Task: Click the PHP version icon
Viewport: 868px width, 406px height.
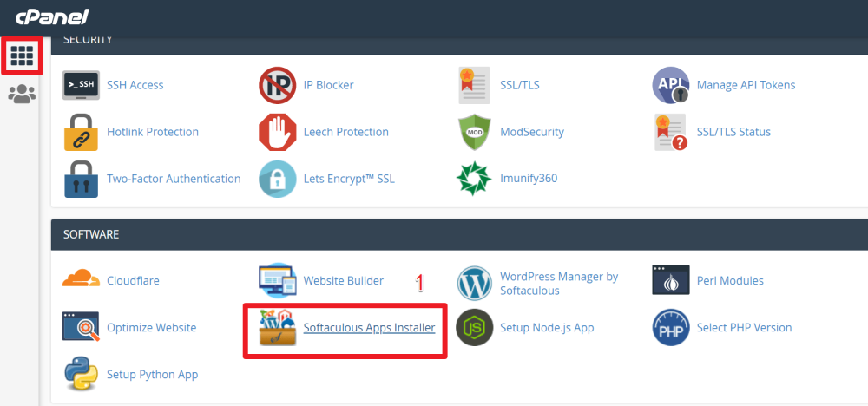Action: pos(671,327)
